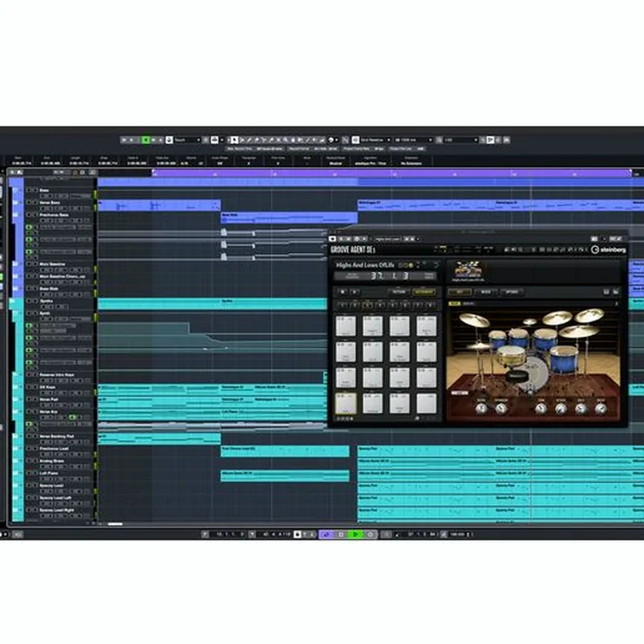Switch to Pattern tab in Groove Agent
This screenshot has height=644, width=644.
(399, 292)
